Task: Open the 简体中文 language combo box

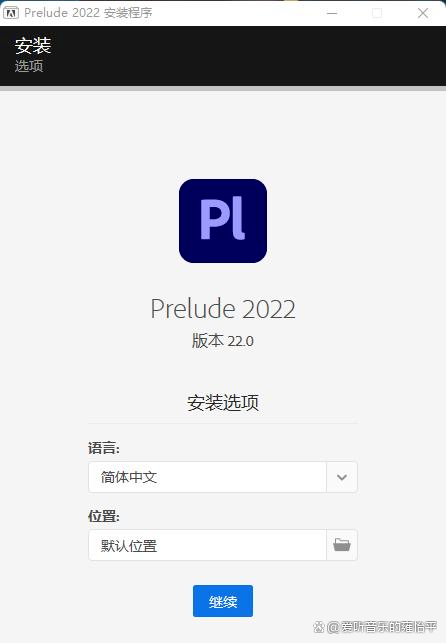Action: click(x=223, y=477)
